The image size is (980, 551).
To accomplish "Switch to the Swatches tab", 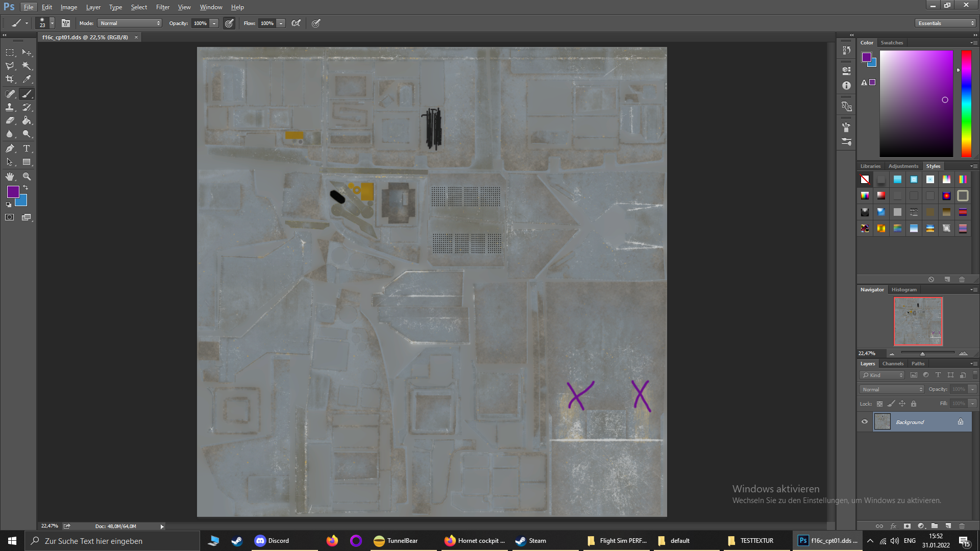I will pos(892,43).
